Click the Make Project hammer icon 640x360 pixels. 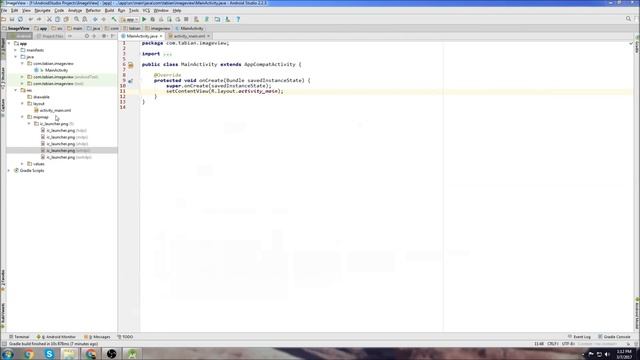tap(114, 19)
